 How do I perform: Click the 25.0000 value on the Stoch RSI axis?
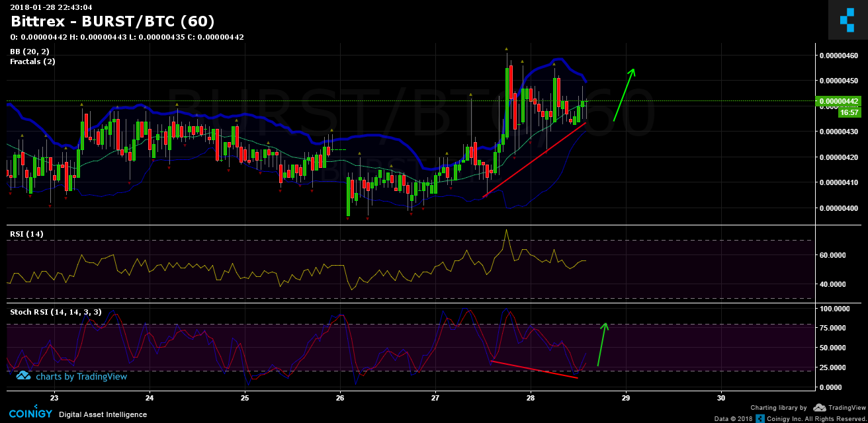tap(833, 367)
